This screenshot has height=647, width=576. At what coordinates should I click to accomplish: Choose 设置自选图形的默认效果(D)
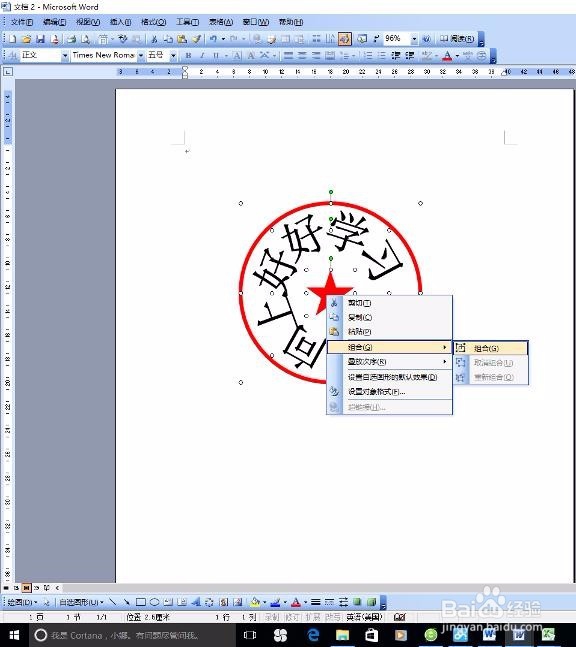(x=389, y=377)
